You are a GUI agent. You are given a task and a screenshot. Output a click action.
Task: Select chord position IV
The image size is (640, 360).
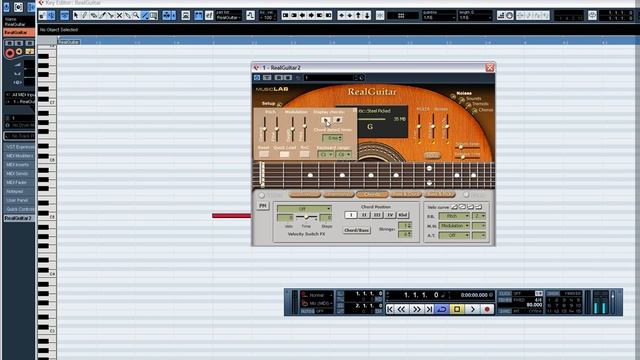[390, 215]
